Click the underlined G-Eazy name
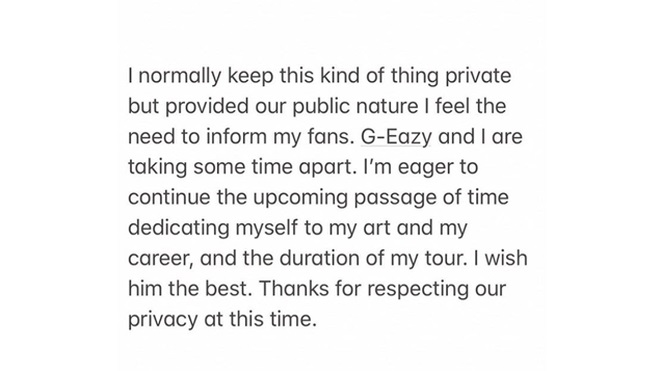 397,137
